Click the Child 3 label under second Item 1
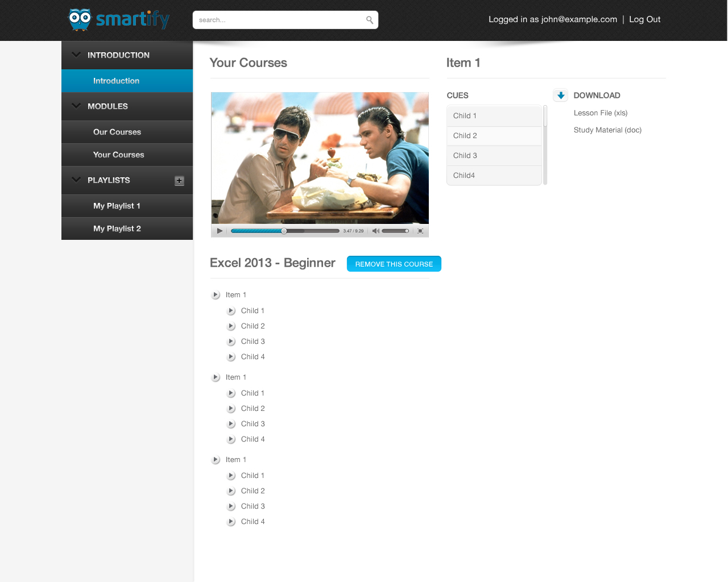 pos(253,424)
